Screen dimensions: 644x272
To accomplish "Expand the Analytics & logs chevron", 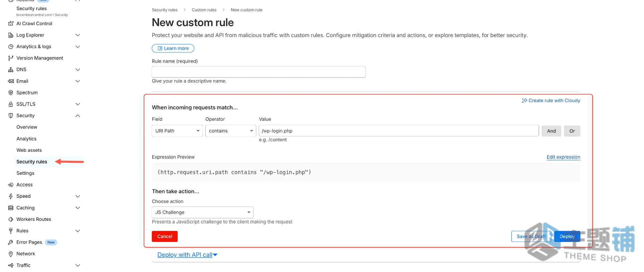I will [78, 47].
